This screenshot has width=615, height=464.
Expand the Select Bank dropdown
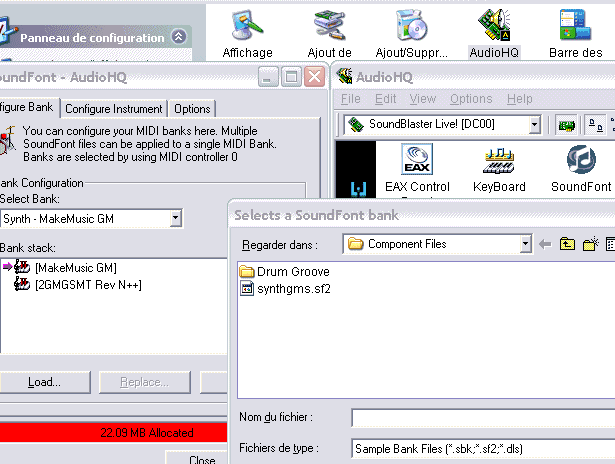(176, 218)
